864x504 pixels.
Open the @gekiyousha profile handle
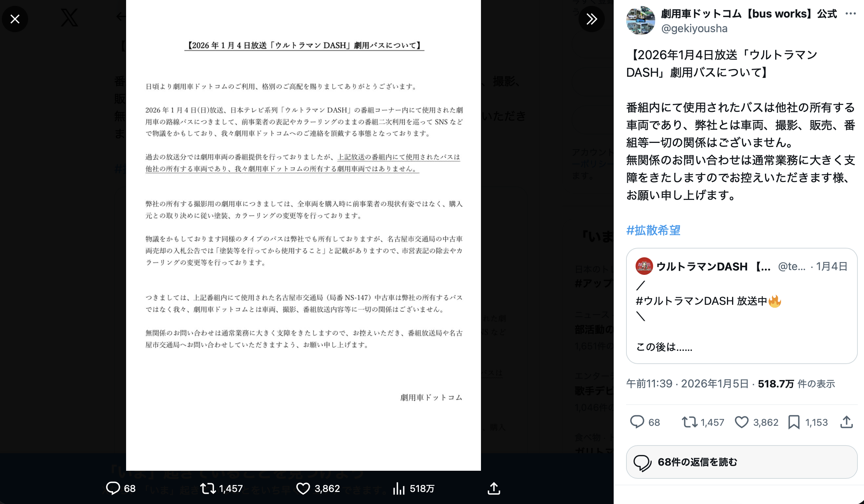point(694,29)
